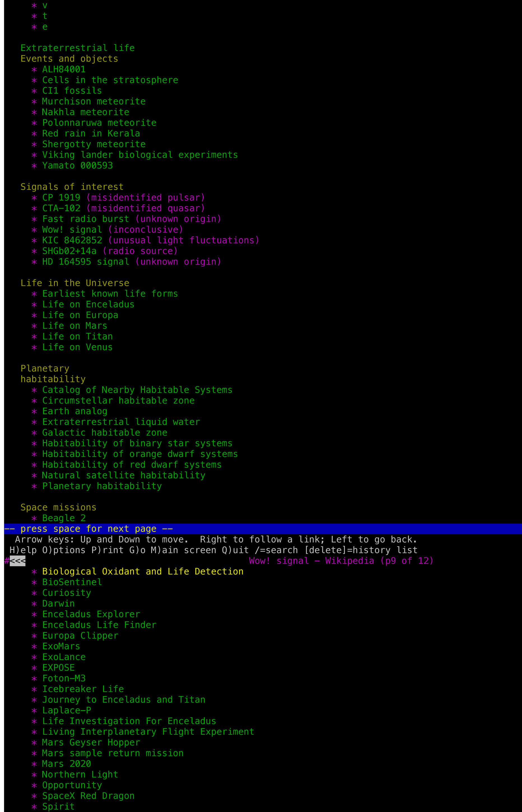Open HD 164595 signal link
Image resolution: width=522 pixels, height=812 pixels.
tap(86, 262)
